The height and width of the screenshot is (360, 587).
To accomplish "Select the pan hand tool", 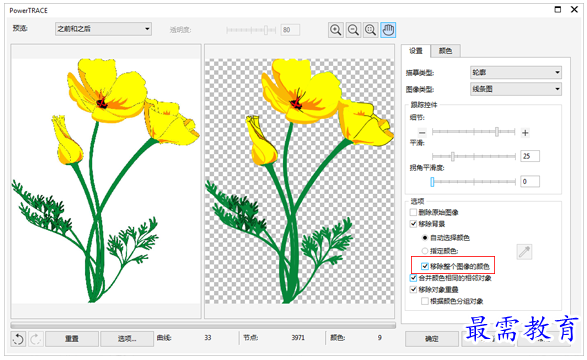I will coord(388,30).
